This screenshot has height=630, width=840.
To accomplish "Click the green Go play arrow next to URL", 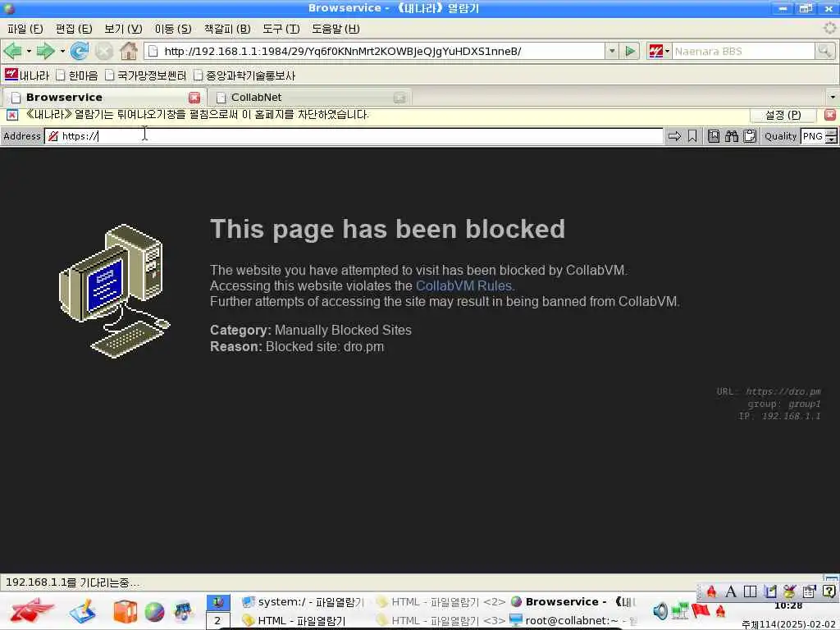I will (630, 52).
